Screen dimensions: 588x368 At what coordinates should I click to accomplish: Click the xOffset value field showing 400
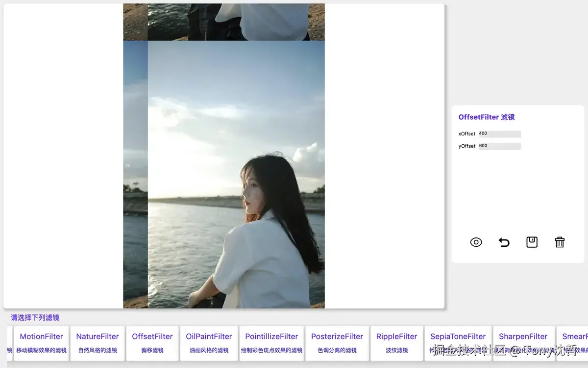[x=500, y=133]
